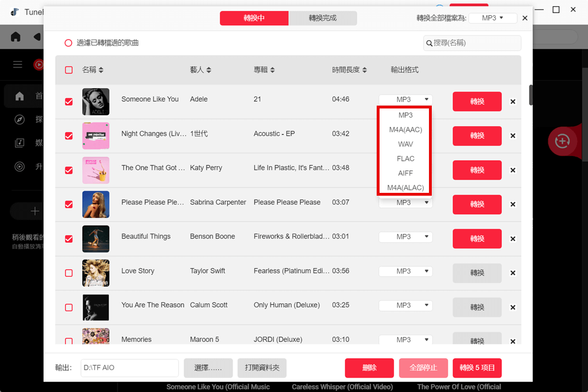The height and width of the screenshot is (392, 588).
Task: Remove Please Please Please row with X
Action: point(513,204)
